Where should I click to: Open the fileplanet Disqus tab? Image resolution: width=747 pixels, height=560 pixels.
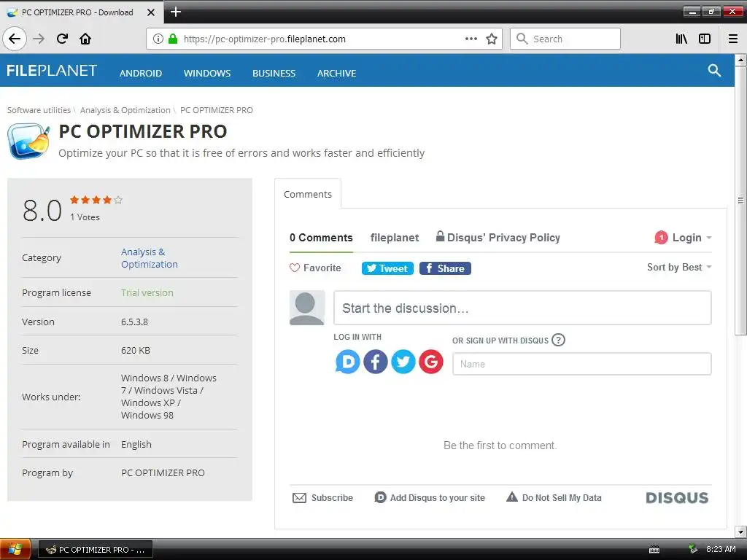(395, 238)
